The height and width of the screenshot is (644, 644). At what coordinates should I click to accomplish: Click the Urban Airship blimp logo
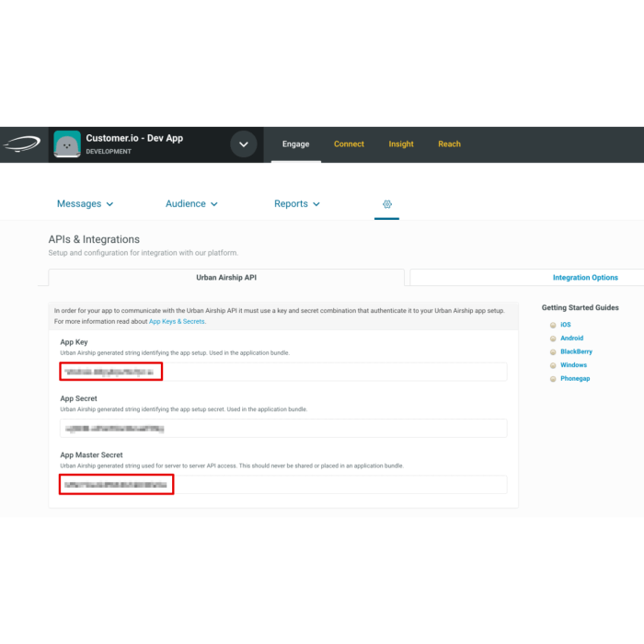(x=22, y=144)
